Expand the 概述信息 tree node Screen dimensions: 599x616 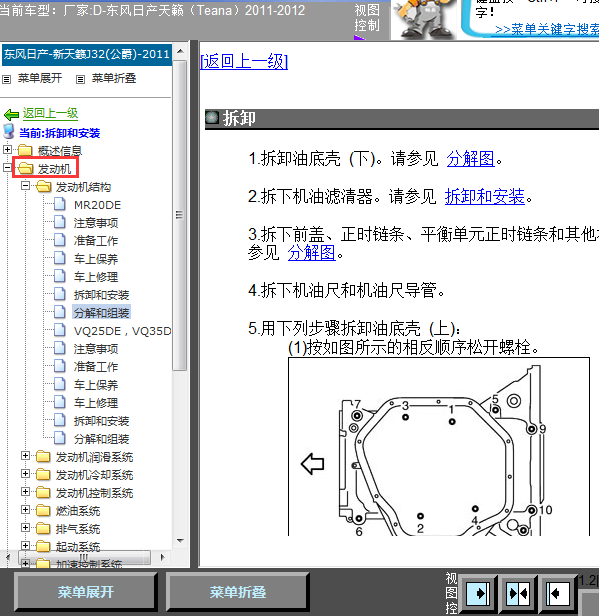pyautogui.click(x=7, y=149)
